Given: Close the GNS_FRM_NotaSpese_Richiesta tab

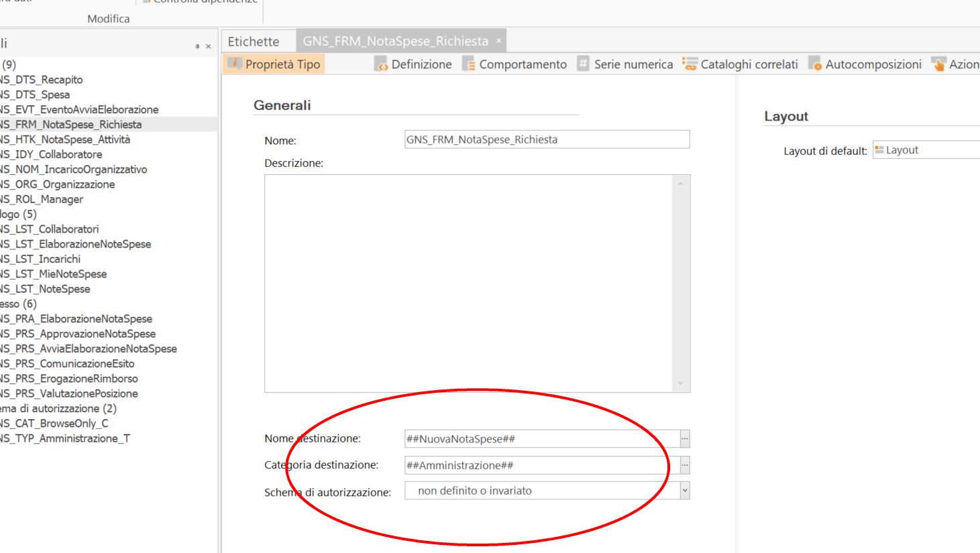Looking at the screenshot, I should (498, 41).
